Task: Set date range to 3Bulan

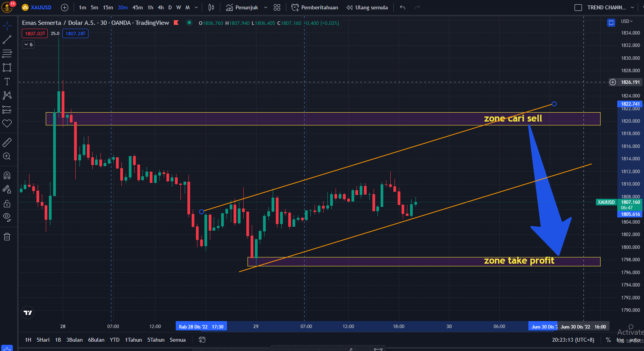Action: pos(74,340)
